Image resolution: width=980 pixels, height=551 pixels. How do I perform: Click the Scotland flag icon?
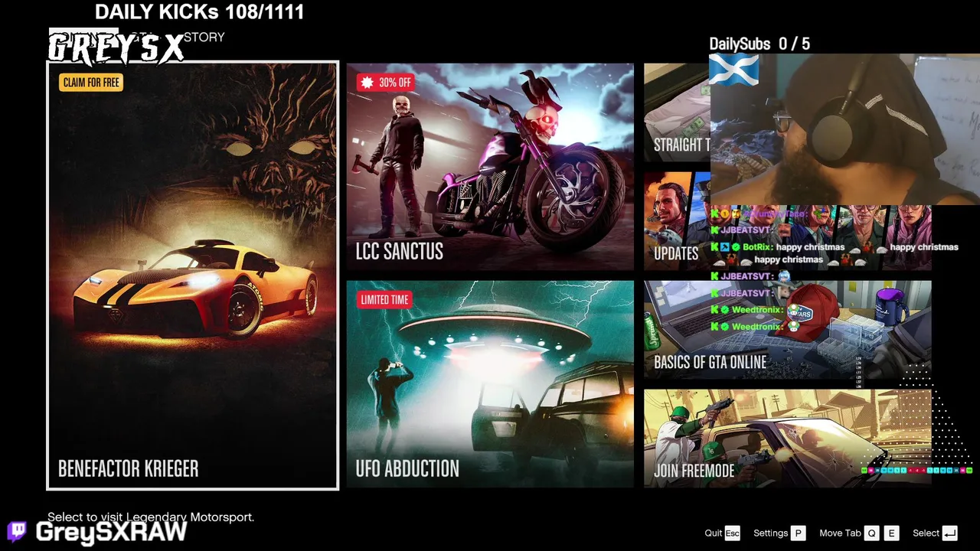coord(733,70)
